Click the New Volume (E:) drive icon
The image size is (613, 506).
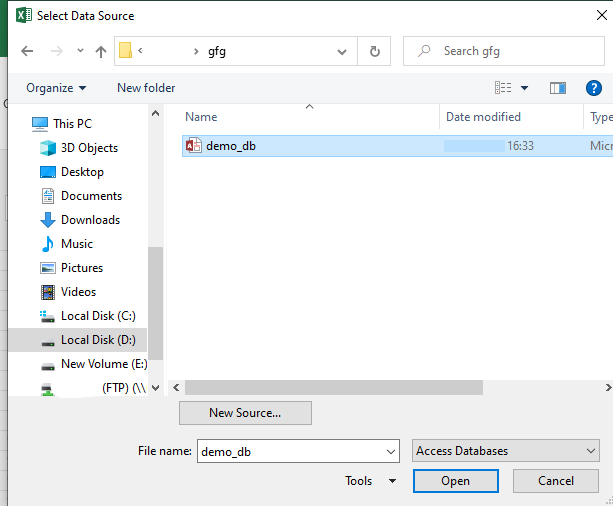[x=48, y=366]
